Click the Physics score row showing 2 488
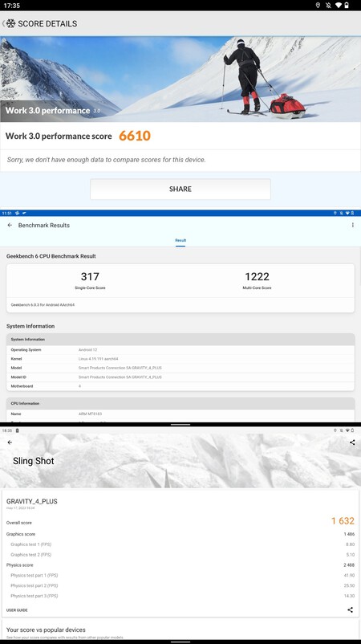This screenshot has width=361, height=644. coord(180,565)
